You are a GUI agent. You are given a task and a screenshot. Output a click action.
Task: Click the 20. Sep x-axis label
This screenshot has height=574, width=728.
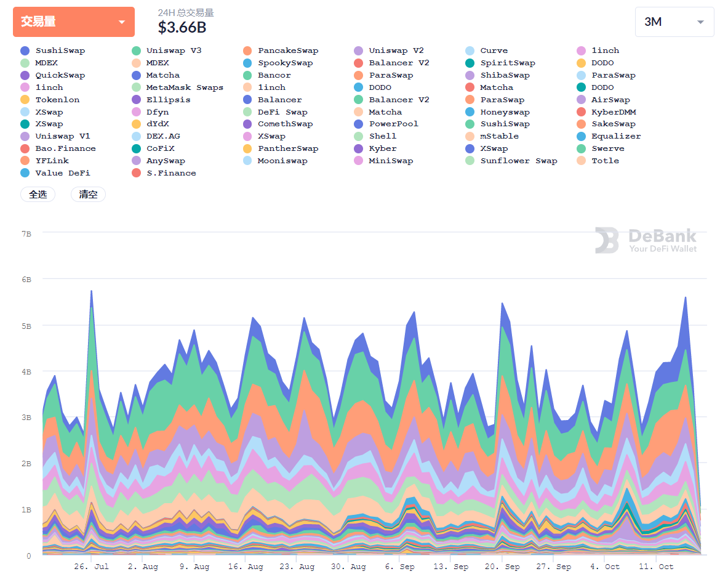click(502, 567)
